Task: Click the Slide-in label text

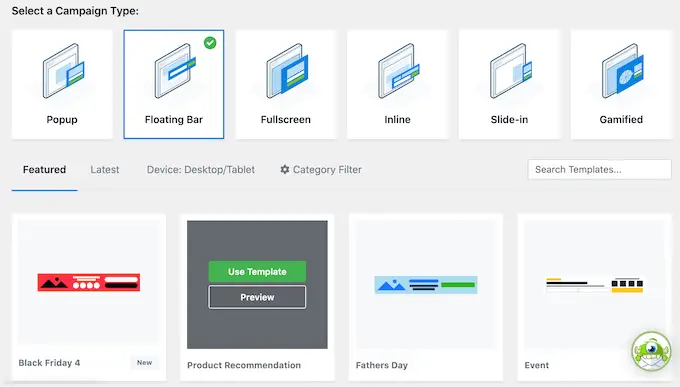Action: click(509, 120)
